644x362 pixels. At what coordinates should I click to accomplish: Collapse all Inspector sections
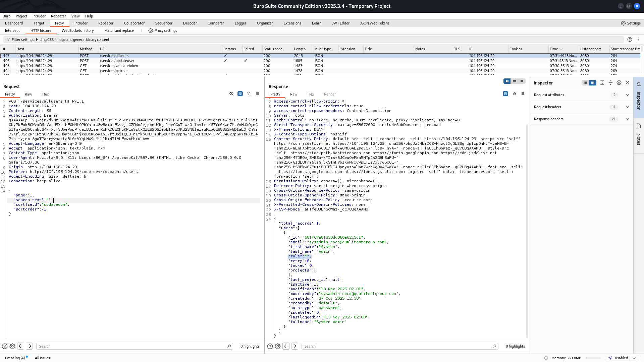(x=610, y=83)
